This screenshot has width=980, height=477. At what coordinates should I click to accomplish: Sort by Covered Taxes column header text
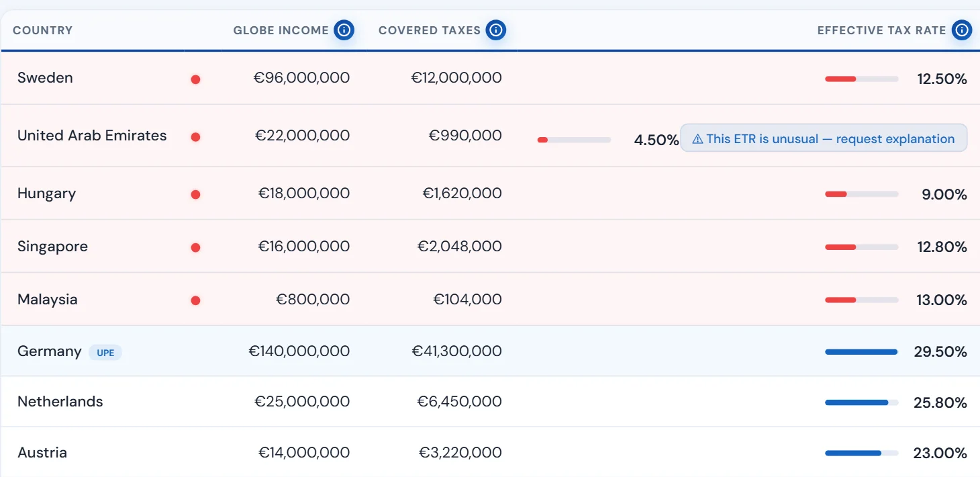click(x=430, y=30)
